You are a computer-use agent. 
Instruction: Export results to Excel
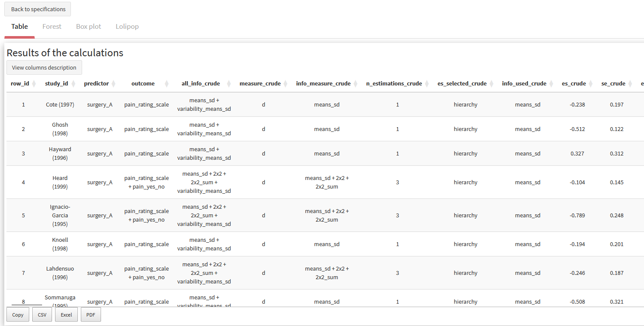tap(66, 315)
